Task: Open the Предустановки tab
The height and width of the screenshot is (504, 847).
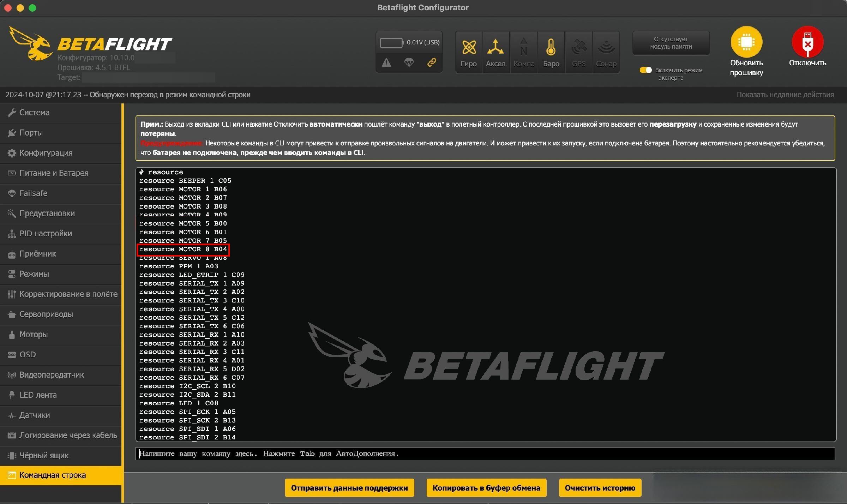Action: tap(61, 213)
